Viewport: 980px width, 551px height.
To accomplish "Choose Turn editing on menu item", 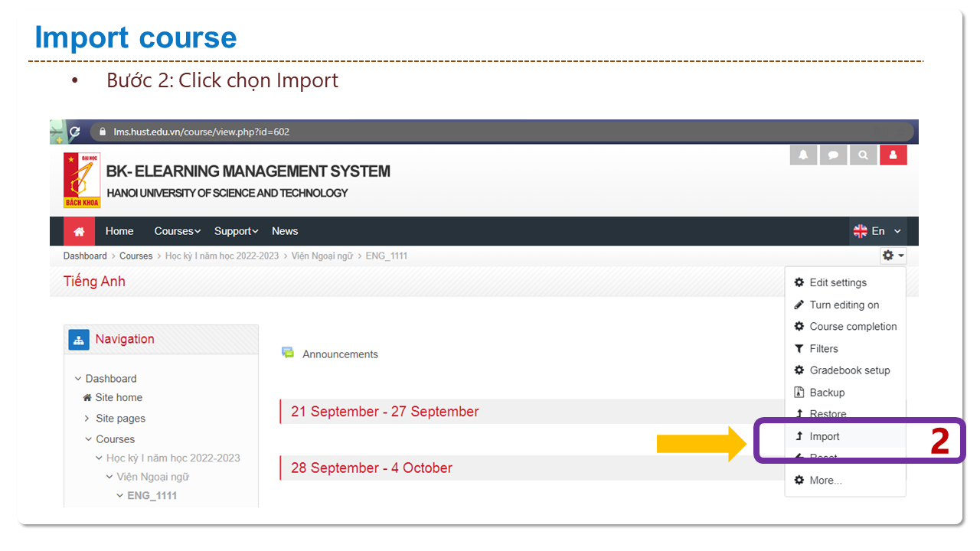I will point(844,305).
